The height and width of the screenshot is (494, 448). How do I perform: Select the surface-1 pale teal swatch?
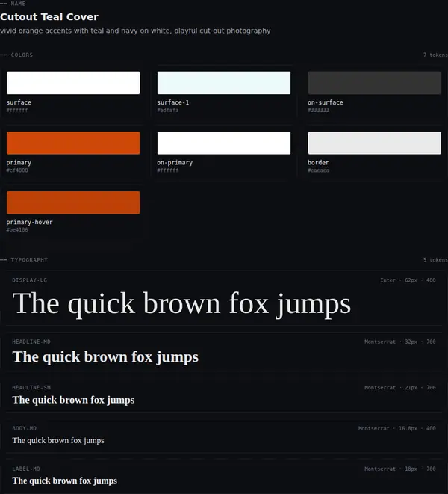pos(224,83)
